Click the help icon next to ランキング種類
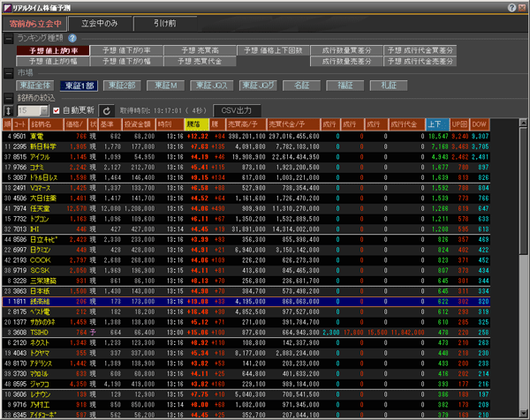530x420 pixels. (x=72, y=38)
